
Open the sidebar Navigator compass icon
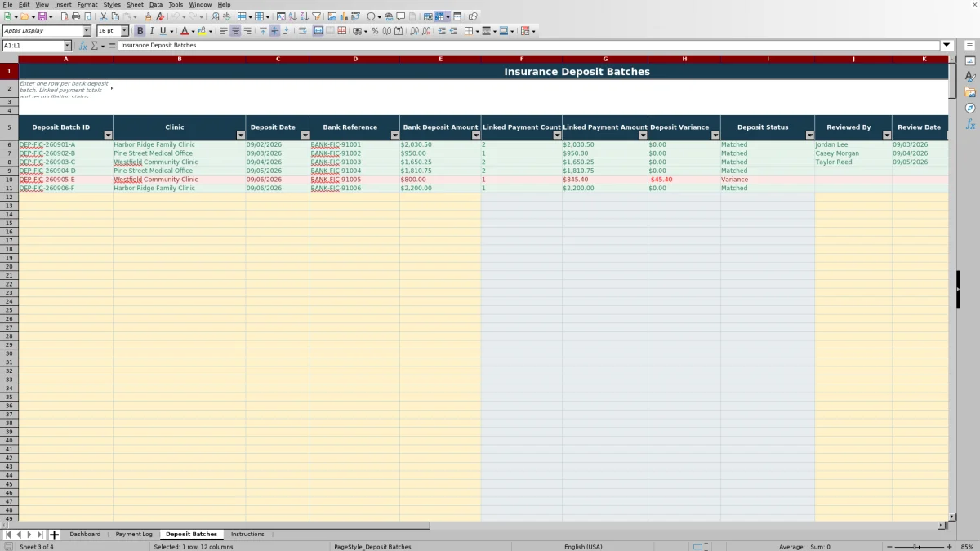(970, 108)
